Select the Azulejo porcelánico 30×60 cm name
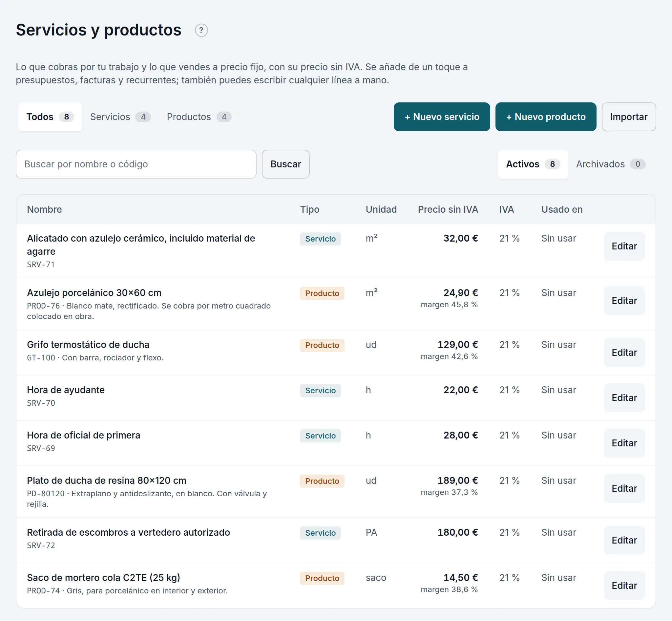This screenshot has height=621, width=672. pos(94,293)
